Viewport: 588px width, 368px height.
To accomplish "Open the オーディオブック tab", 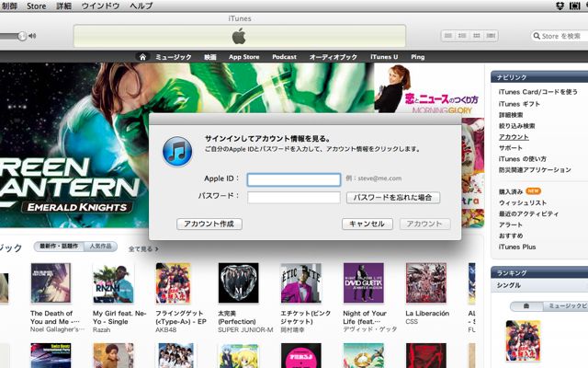I will click(x=334, y=57).
